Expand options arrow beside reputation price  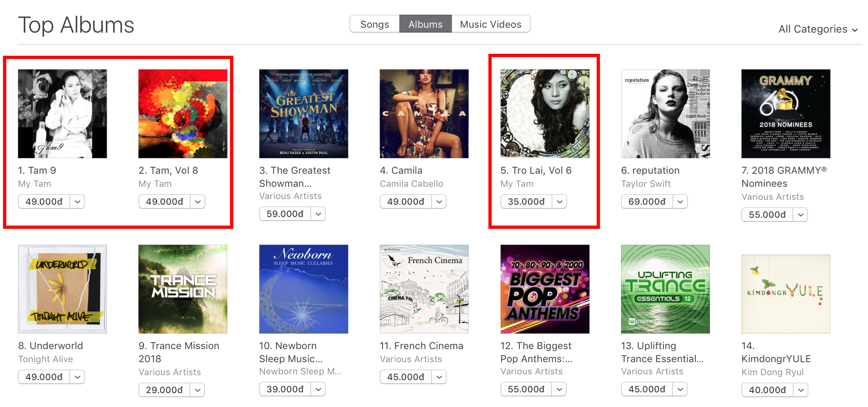(680, 201)
